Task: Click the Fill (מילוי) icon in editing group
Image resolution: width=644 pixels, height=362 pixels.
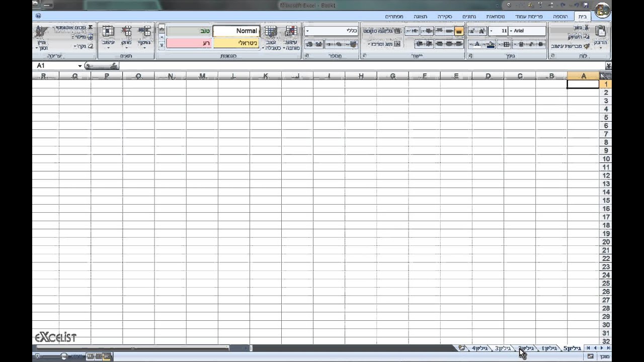Action: pos(90,37)
